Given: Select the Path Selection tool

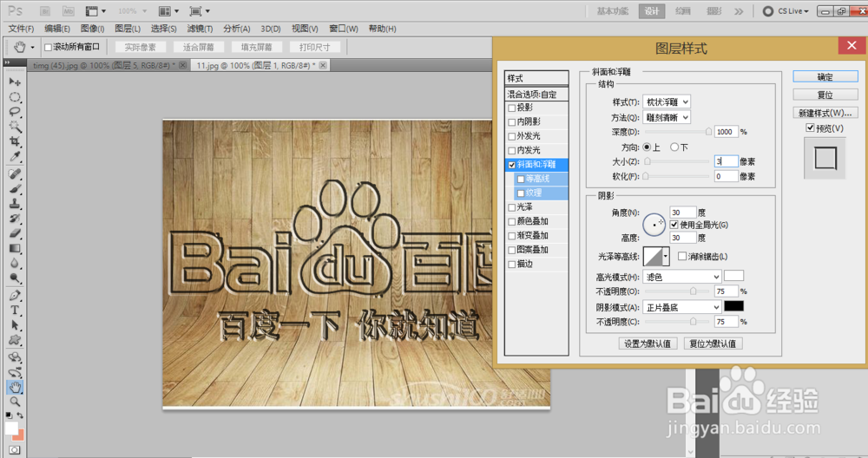Looking at the screenshot, I should coord(15,325).
